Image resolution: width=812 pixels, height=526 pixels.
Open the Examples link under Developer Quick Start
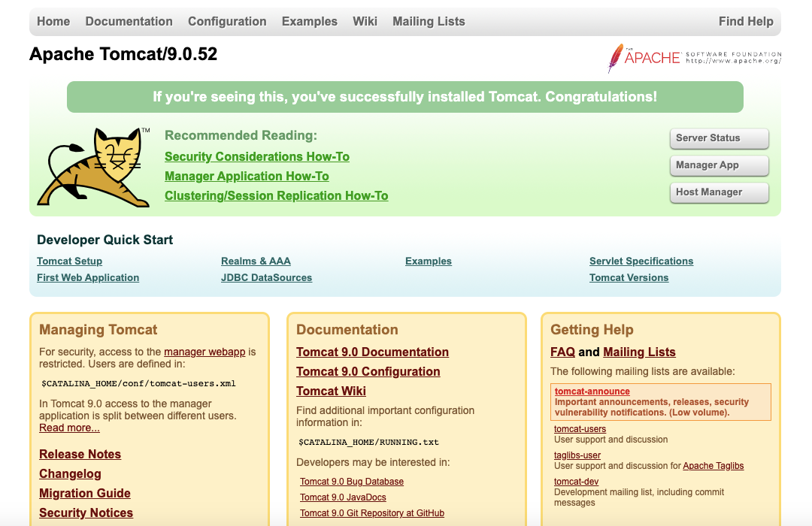click(x=429, y=261)
